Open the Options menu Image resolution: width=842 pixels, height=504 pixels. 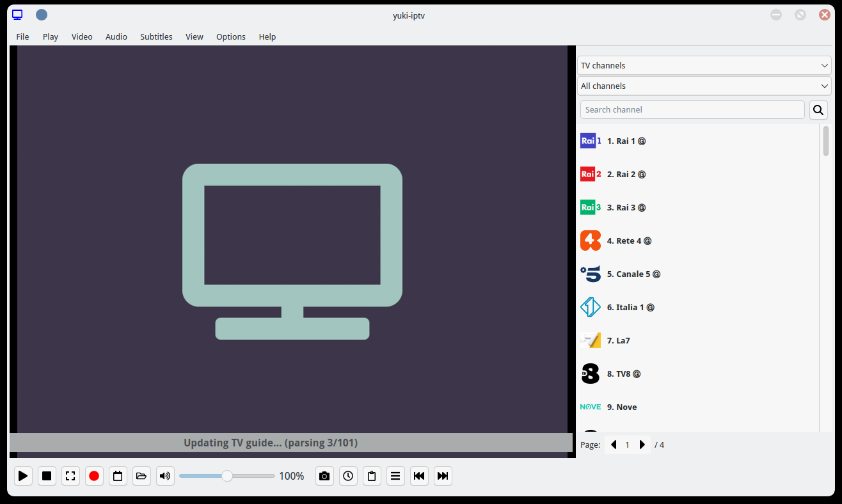click(x=231, y=36)
